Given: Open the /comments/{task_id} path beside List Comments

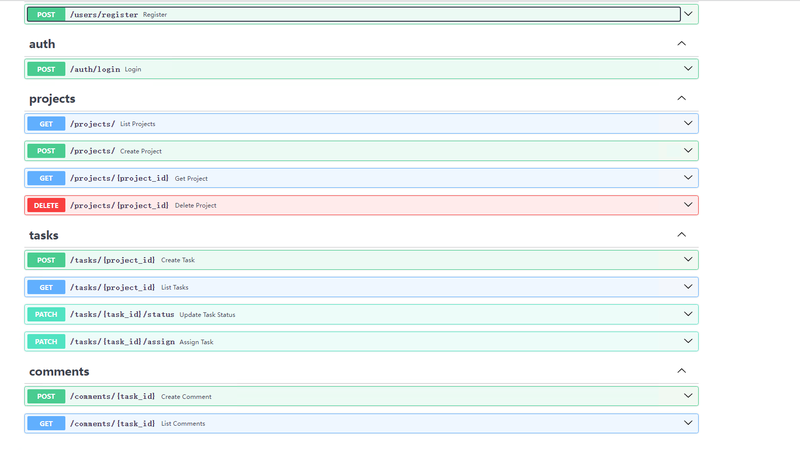Looking at the screenshot, I should tap(112, 423).
